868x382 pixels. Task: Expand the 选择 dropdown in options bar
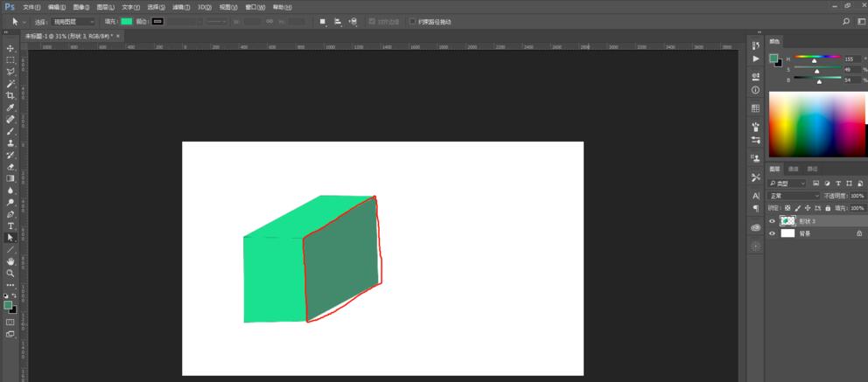coord(73,21)
